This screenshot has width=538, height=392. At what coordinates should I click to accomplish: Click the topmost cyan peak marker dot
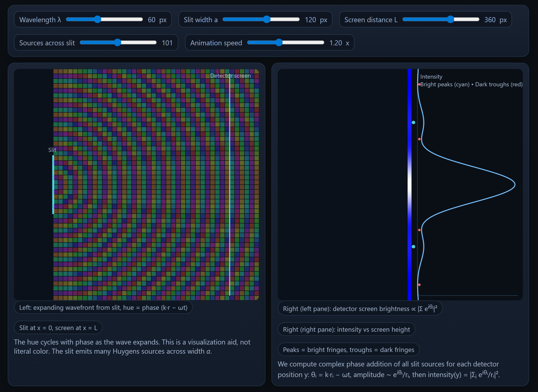point(414,122)
